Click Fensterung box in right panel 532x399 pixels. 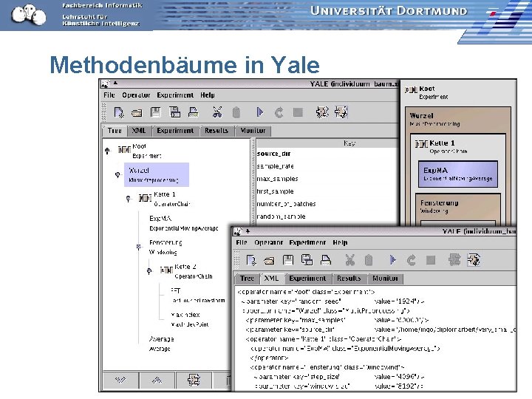coord(458,210)
